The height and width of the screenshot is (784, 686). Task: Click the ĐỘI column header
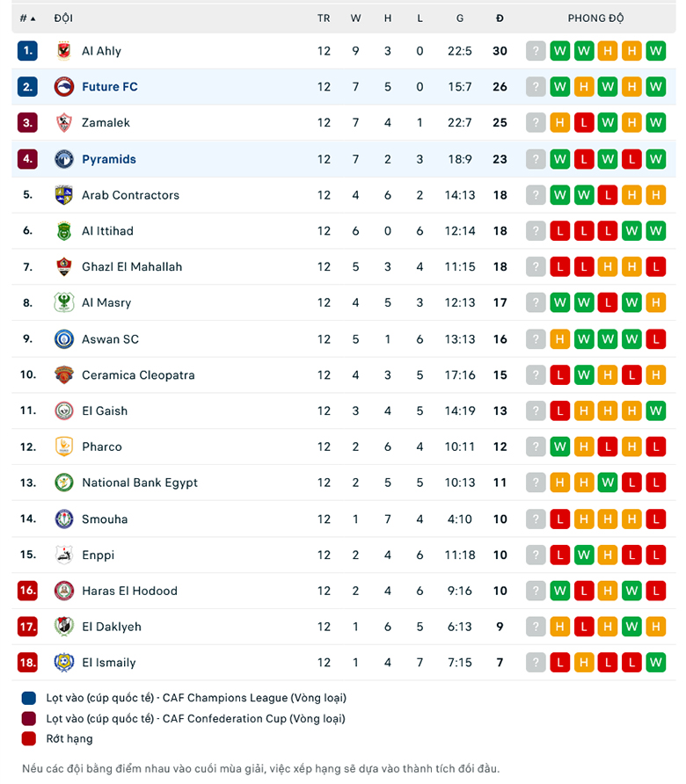coord(63,18)
